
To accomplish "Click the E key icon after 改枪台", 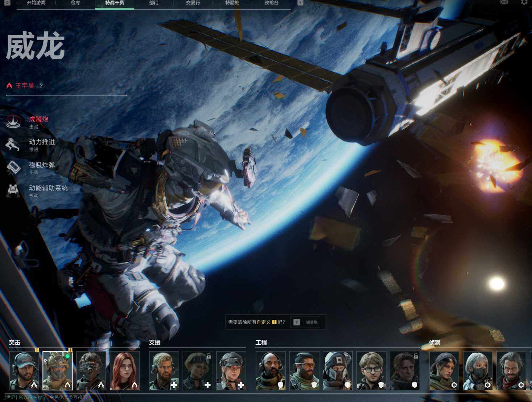I will tap(300, 3).
